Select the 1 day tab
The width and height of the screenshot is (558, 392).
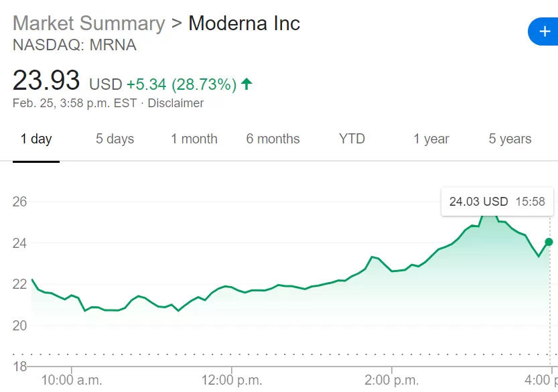pyautogui.click(x=36, y=139)
